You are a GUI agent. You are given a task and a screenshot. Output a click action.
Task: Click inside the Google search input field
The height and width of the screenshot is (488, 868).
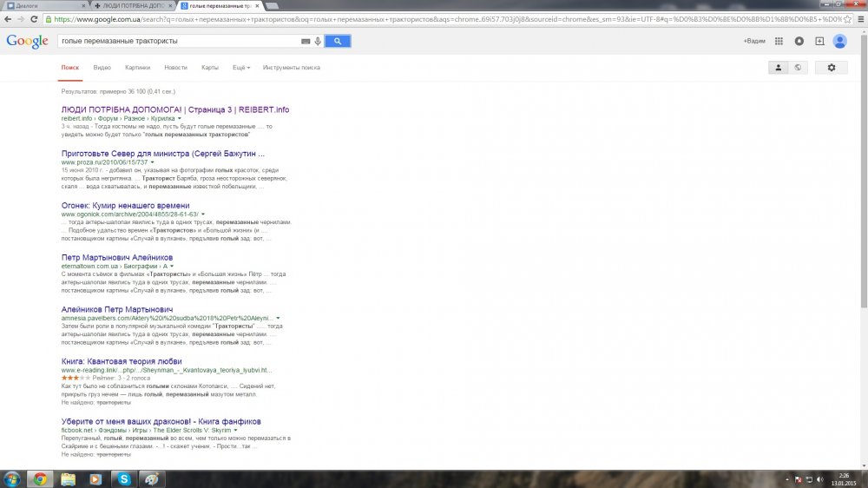pyautogui.click(x=178, y=41)
